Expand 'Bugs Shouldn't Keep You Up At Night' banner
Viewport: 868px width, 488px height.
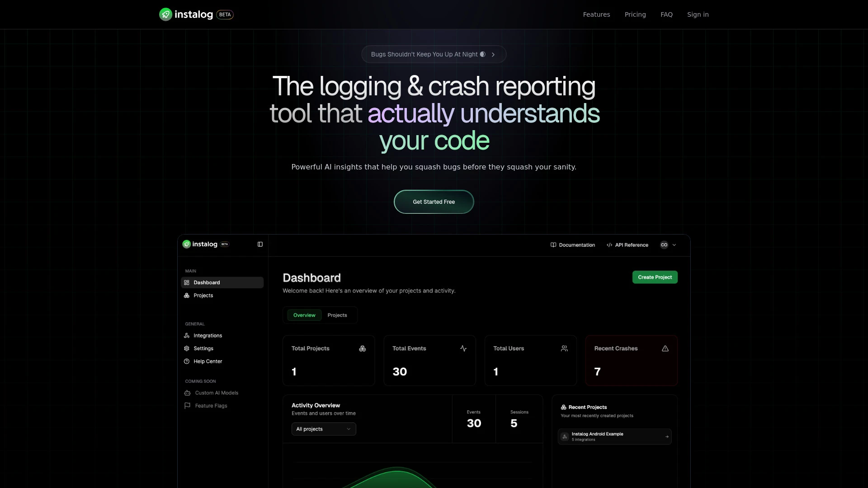434,54
